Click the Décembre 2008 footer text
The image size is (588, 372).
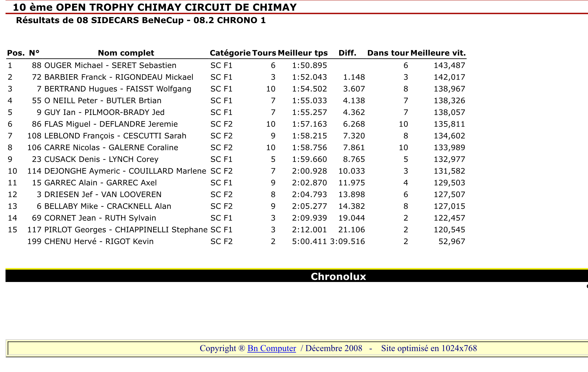[334, 348]
